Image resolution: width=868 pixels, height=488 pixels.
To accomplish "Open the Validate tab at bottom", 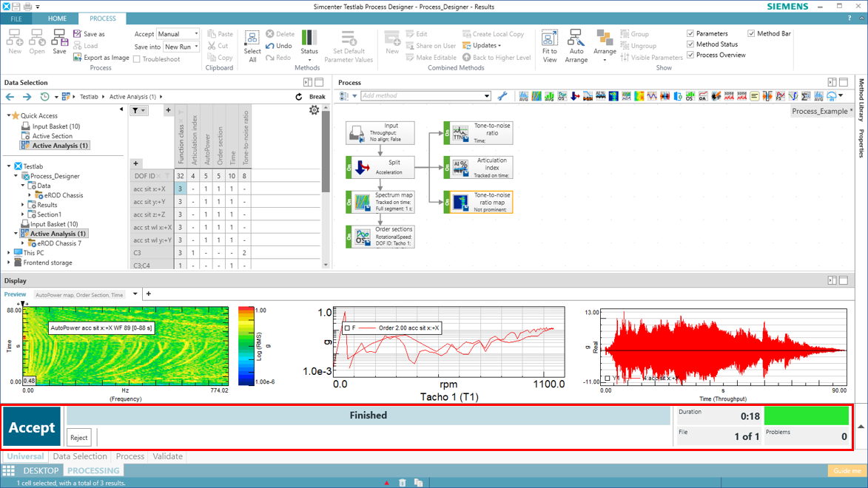I will pos(167,456).
